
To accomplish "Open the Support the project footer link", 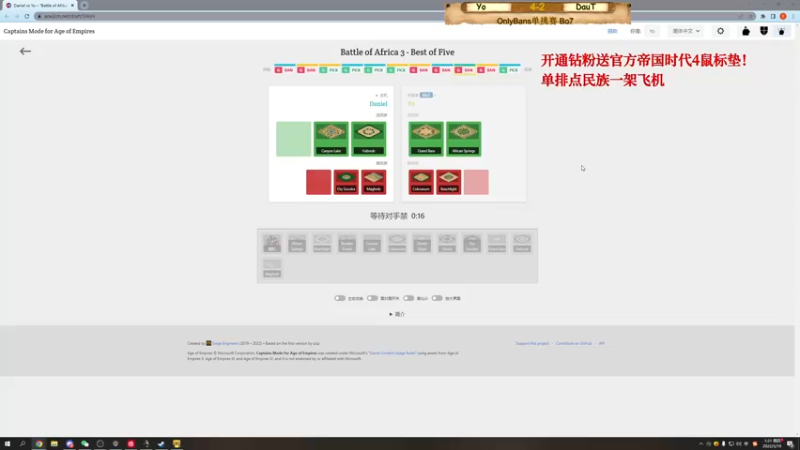I will click(x=532, y=343).
